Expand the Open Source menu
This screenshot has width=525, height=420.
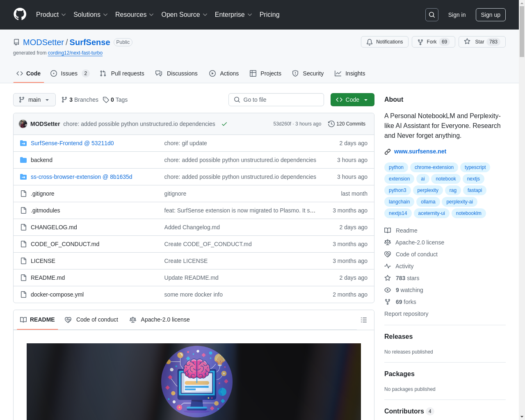coord(185,15)
